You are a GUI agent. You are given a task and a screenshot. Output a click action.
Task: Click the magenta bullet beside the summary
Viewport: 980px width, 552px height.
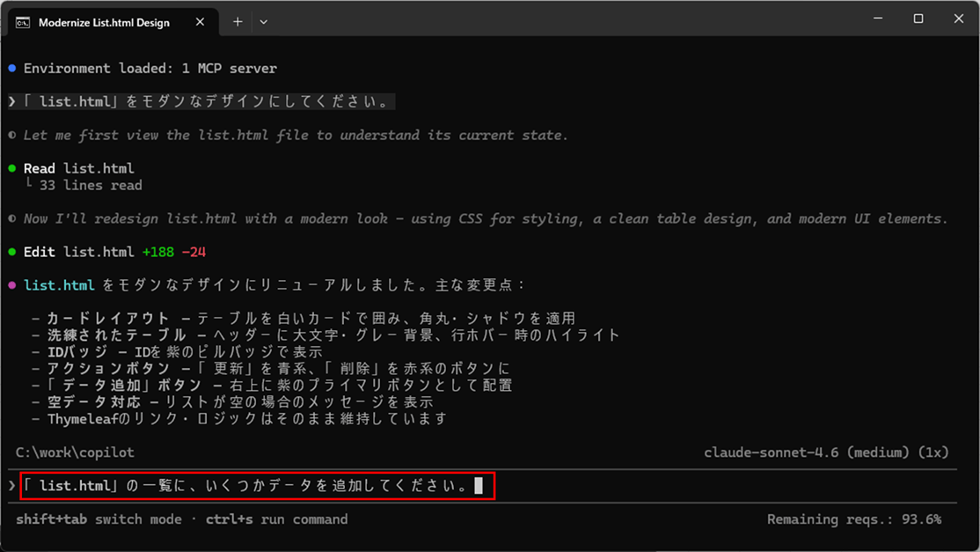(11, 286)
